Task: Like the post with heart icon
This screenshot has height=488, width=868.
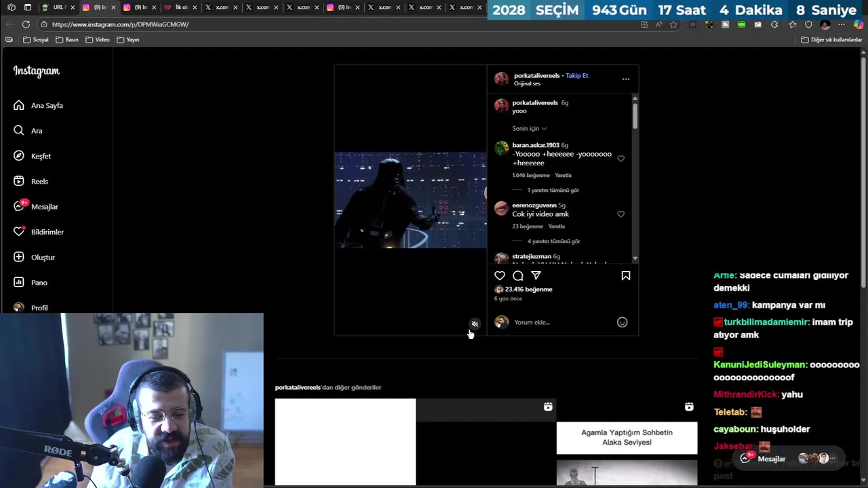Action: [x=500, y=275]
